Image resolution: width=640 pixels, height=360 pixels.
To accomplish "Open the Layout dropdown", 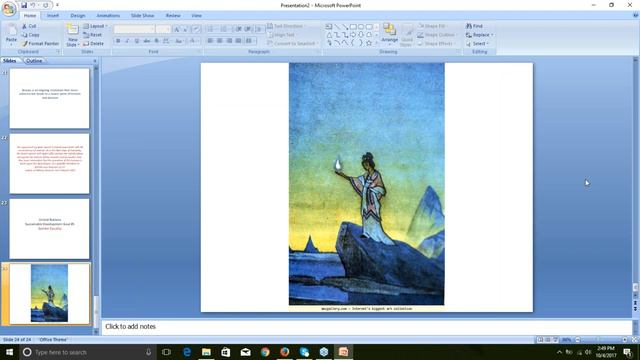I will click(96, 26).
